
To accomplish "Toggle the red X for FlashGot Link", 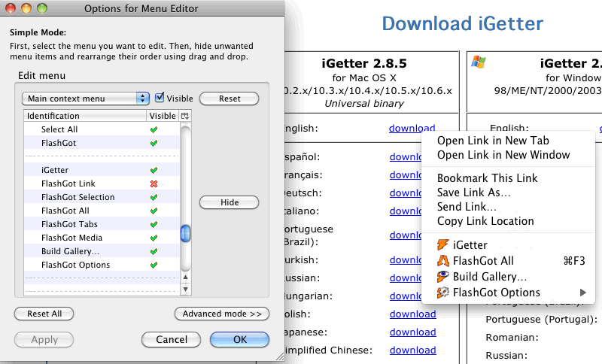I will 154,184.
